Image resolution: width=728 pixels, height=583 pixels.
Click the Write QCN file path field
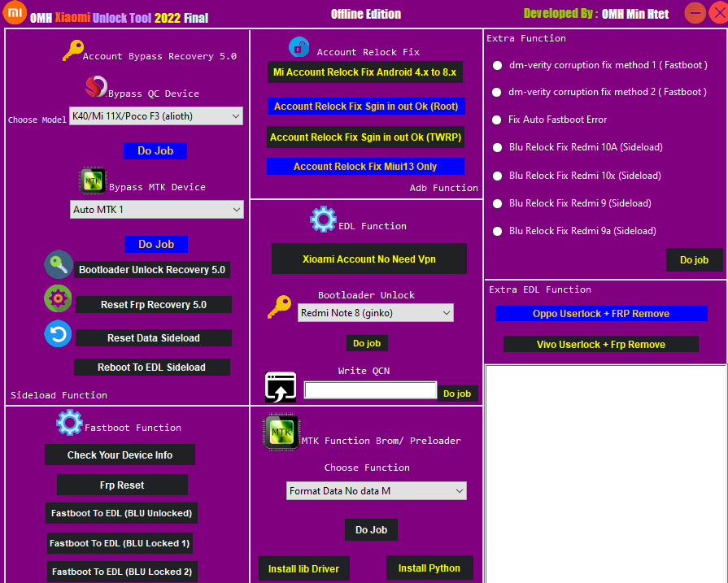pyautogui.click(x=370, y=390)
